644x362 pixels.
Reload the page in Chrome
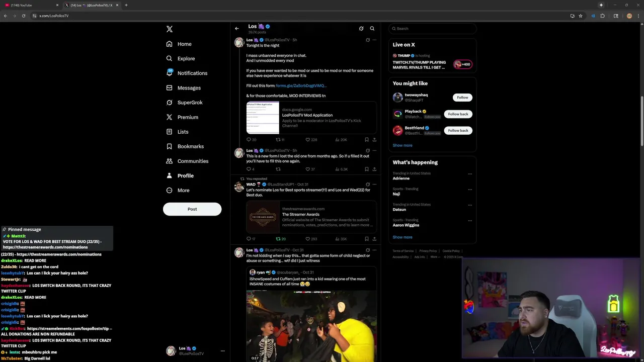coord(24,16)
